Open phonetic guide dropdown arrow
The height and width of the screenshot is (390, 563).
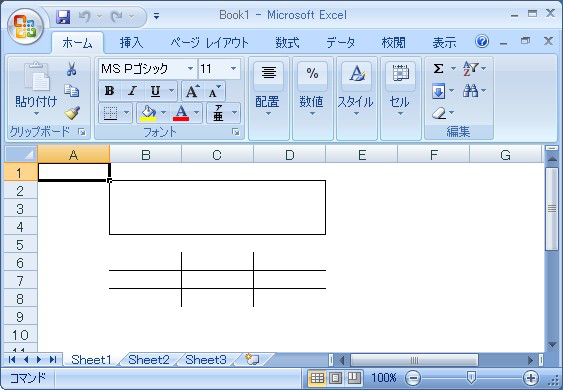234,113
